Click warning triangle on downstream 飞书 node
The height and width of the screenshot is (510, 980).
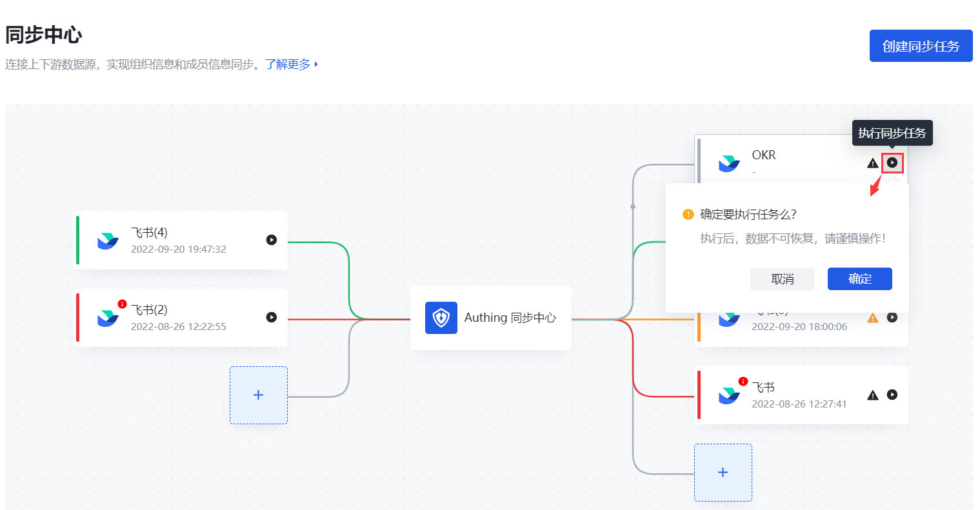pyautogui.click(x=873, y=395)
